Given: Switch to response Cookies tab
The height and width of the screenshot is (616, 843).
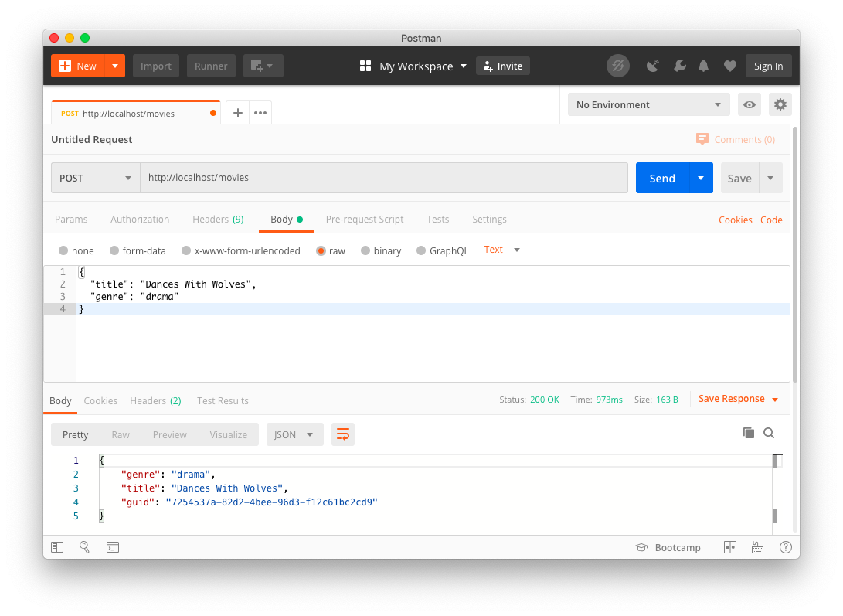Looking at the screenshot, I should 100,401.
